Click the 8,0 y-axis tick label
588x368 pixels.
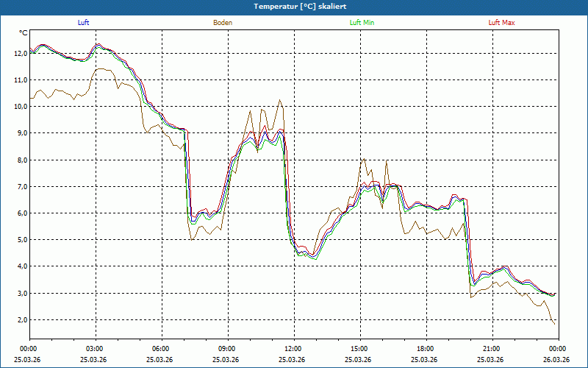click(20, 160)
